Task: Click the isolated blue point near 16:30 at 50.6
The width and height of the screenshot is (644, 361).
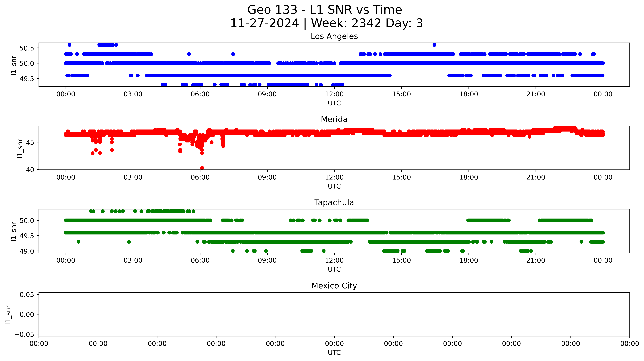Action: (434, 45)
